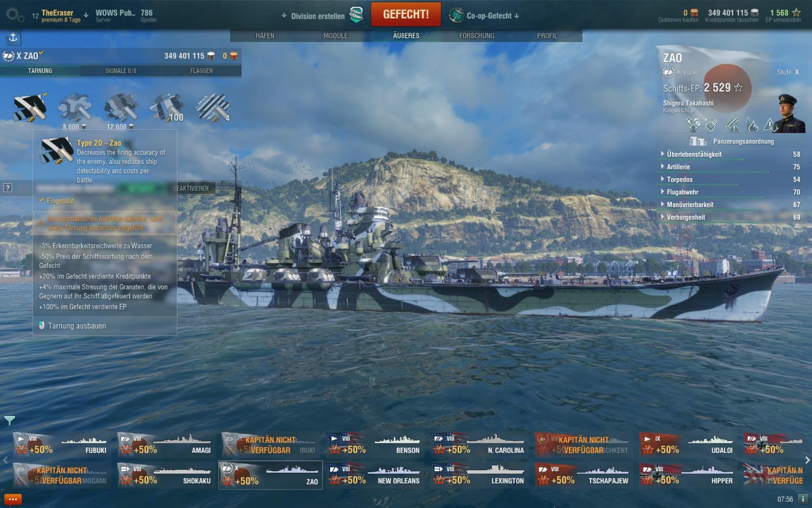Click the anchor port icon
The width and height of the screenshot is (812, 508).
[13, 37]
